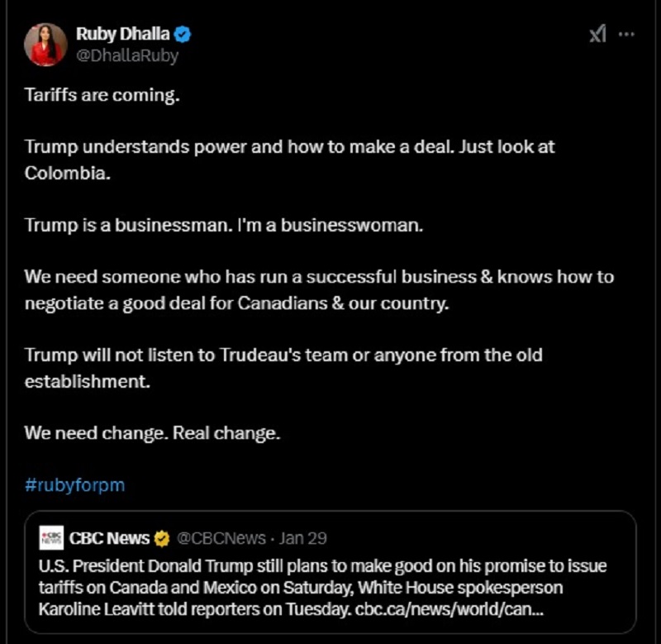Open Grok actions icon on the post
Screen dimensions: 661x644
(x=597, y=35)
